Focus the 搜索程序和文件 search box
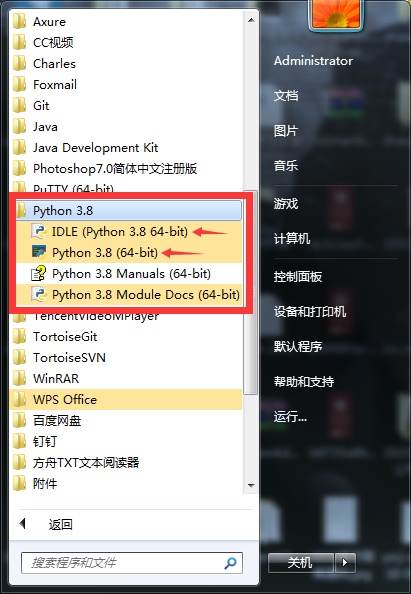This screenshot has width=411, height=594. (x=132, y=563)
